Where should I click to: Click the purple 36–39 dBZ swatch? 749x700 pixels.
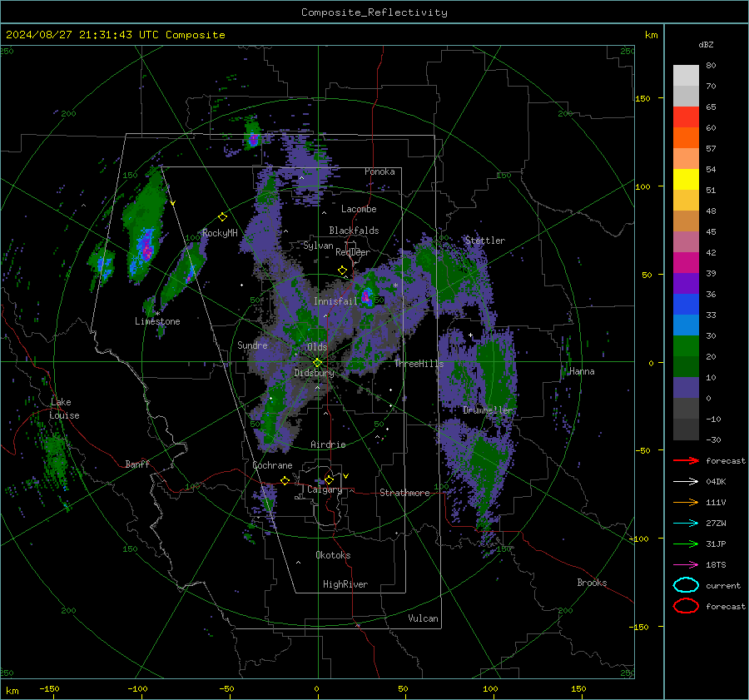[x=686, y=284]
